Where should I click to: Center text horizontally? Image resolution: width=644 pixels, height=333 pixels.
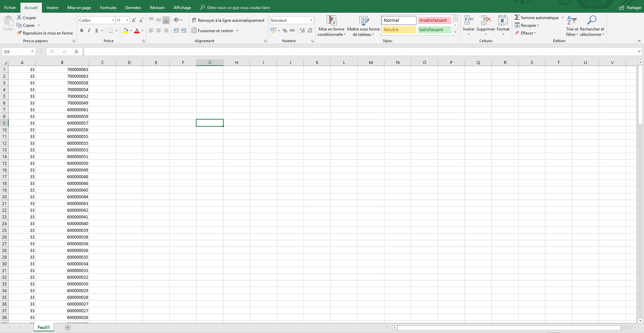coord(159,30)
